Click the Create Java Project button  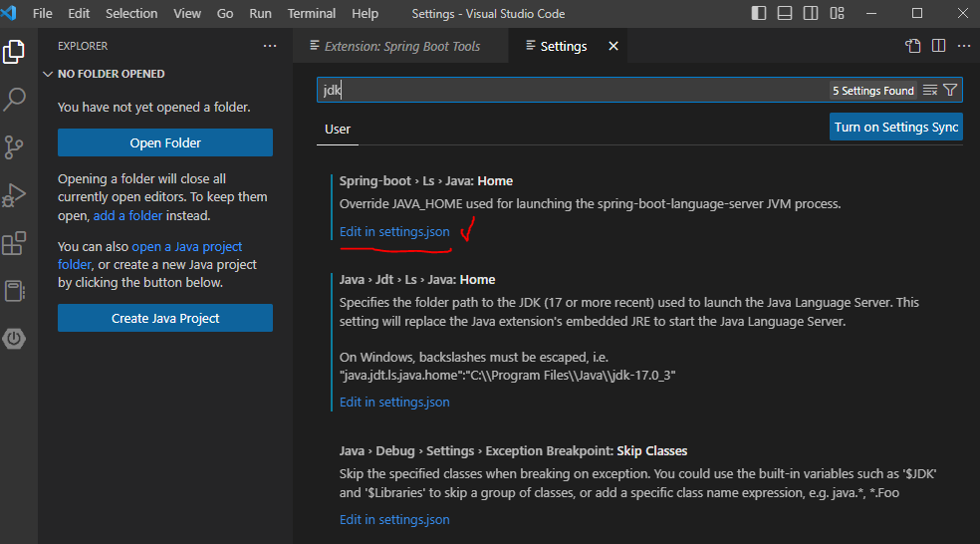[165, 318]
